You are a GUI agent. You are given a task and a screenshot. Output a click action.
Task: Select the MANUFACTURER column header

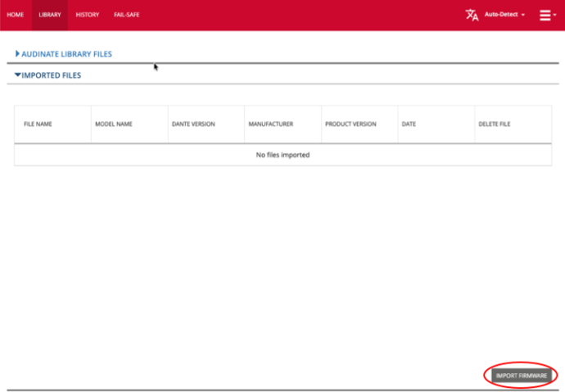[x=270, y=124]
